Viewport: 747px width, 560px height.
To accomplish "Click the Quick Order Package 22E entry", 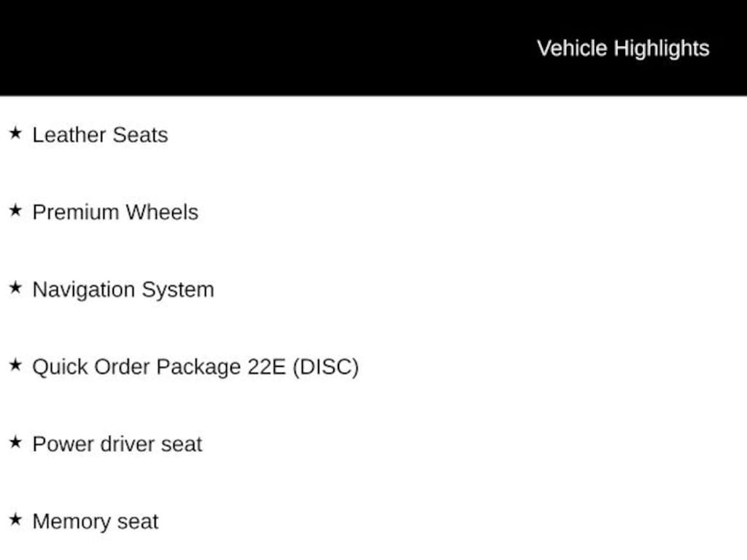I will point(195,367).
